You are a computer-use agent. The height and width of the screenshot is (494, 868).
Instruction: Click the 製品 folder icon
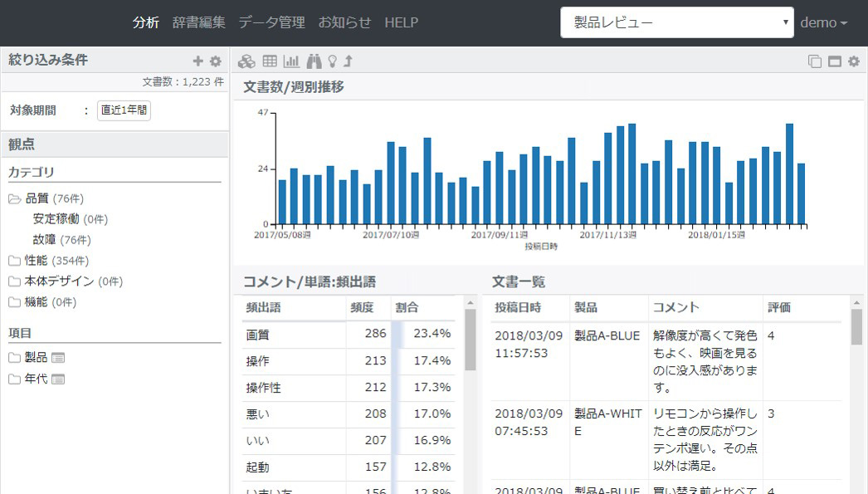tap(15, 358)
